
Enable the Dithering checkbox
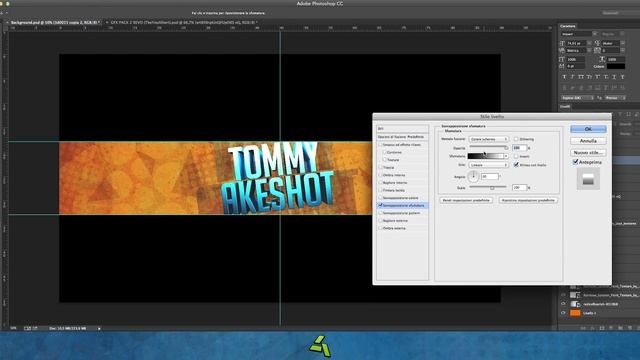[x=516, y=139]
